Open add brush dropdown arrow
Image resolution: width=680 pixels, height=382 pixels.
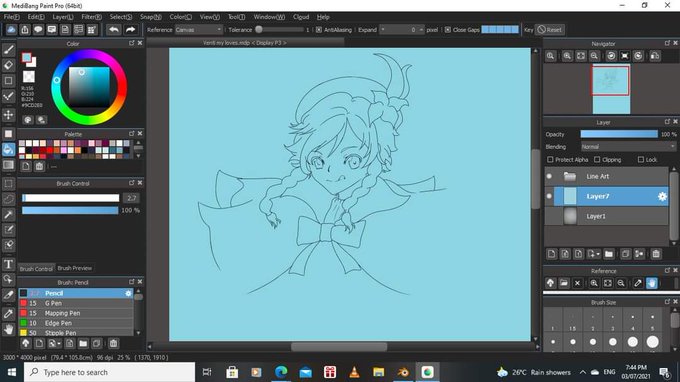click(59, 343)
